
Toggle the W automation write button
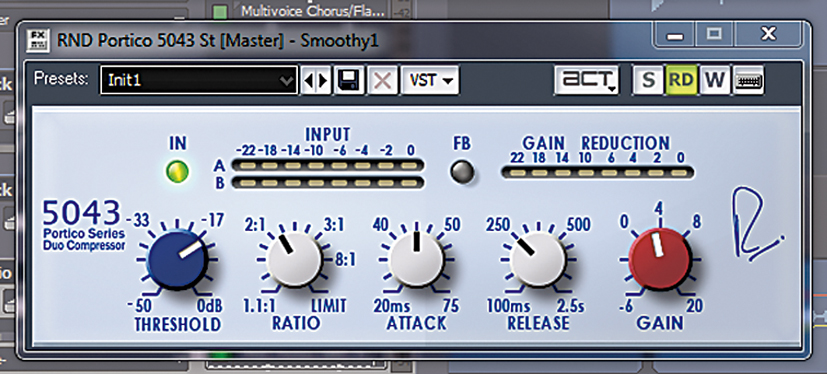click(x=715, y=81)
